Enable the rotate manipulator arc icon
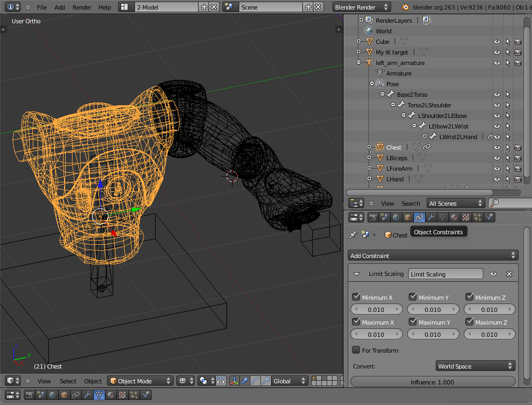The height and width of the screenshot is (405, 532). coord(255,381)
